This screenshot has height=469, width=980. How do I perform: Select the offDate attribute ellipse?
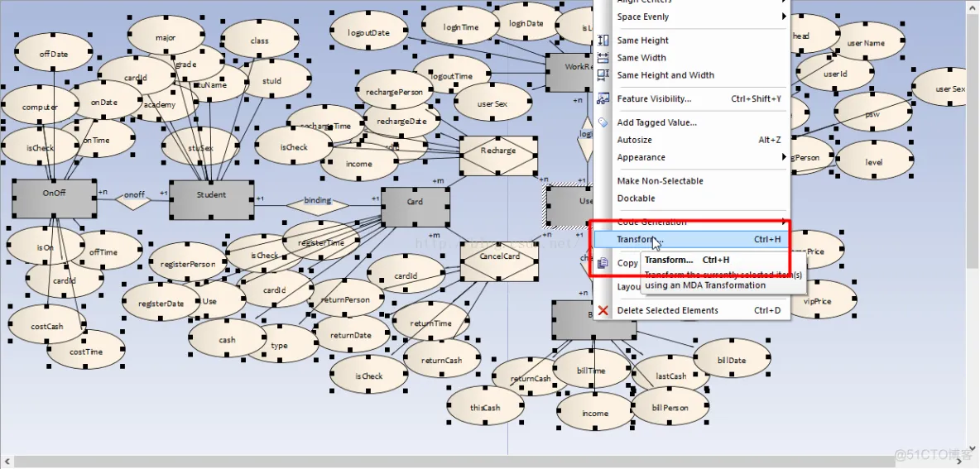(53, 53)
